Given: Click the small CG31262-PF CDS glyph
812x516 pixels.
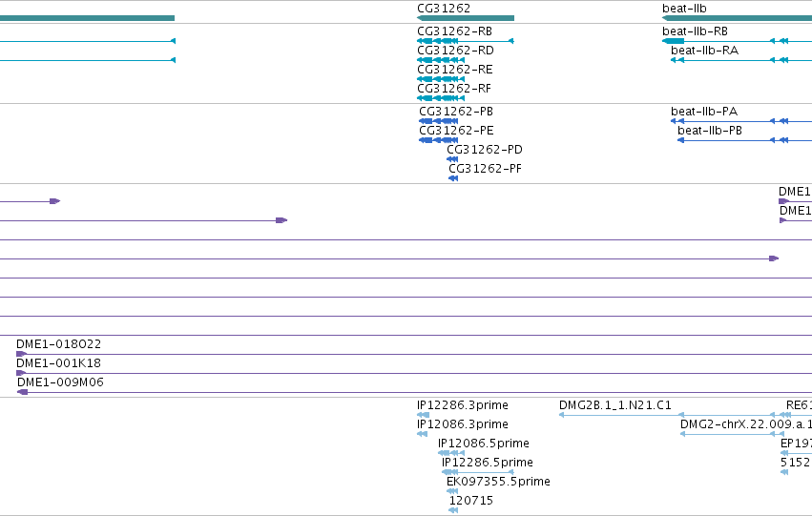Looking at the screenshot, I should (453, 178).
